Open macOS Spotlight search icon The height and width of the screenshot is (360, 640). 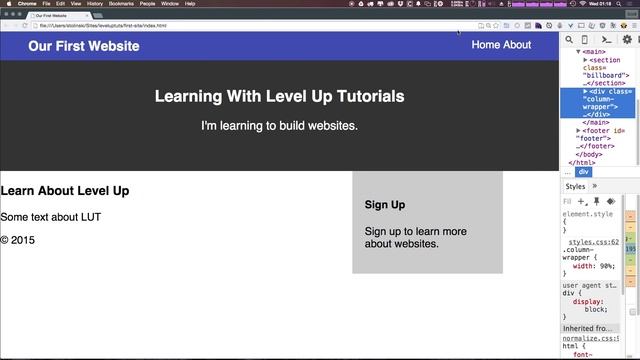pos(619,4)
